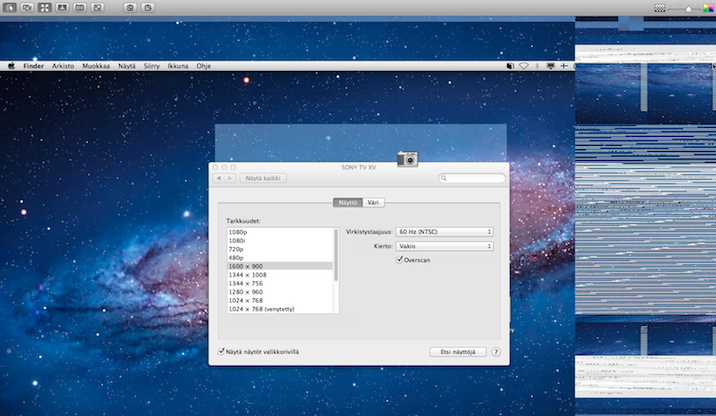The image size is (716, 416).
Task: Open the rainbow color picker swatch
Action: [x=708, y=7]
